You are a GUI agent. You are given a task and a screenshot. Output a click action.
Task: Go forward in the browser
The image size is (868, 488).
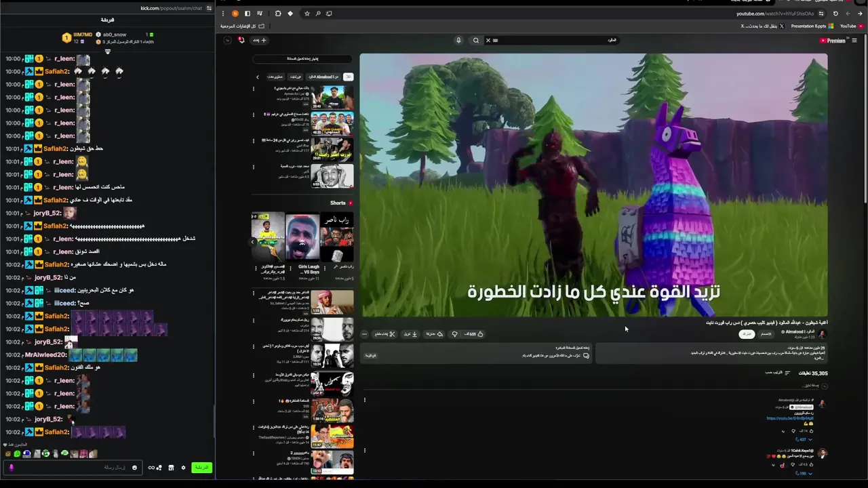coord(848,14)
